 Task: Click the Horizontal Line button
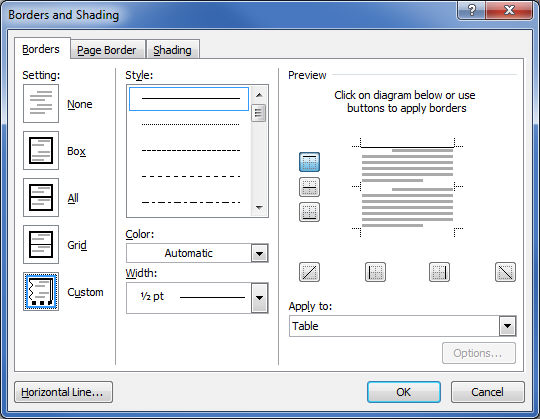click(x=63, y=392)
